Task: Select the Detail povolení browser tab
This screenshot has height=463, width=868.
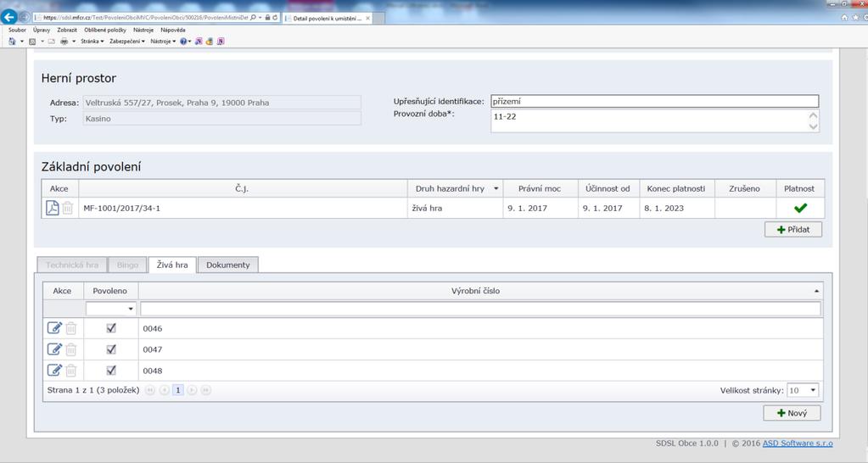Action: (327, 19)
